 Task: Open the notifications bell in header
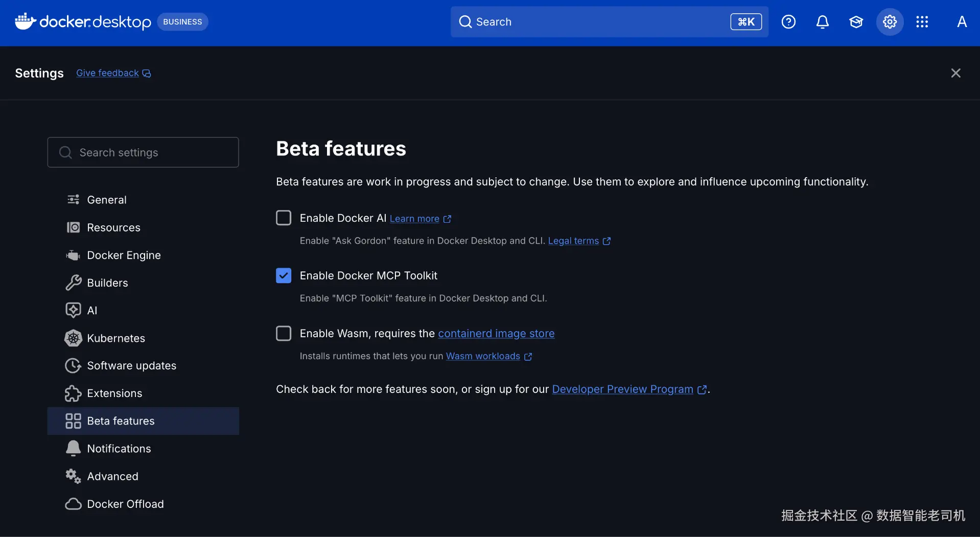click(x=822, y=22)
